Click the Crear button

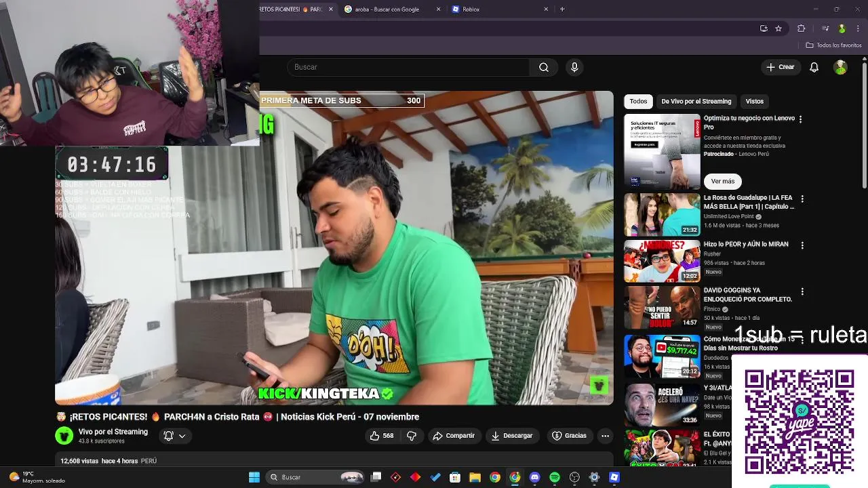click(780, 67)
